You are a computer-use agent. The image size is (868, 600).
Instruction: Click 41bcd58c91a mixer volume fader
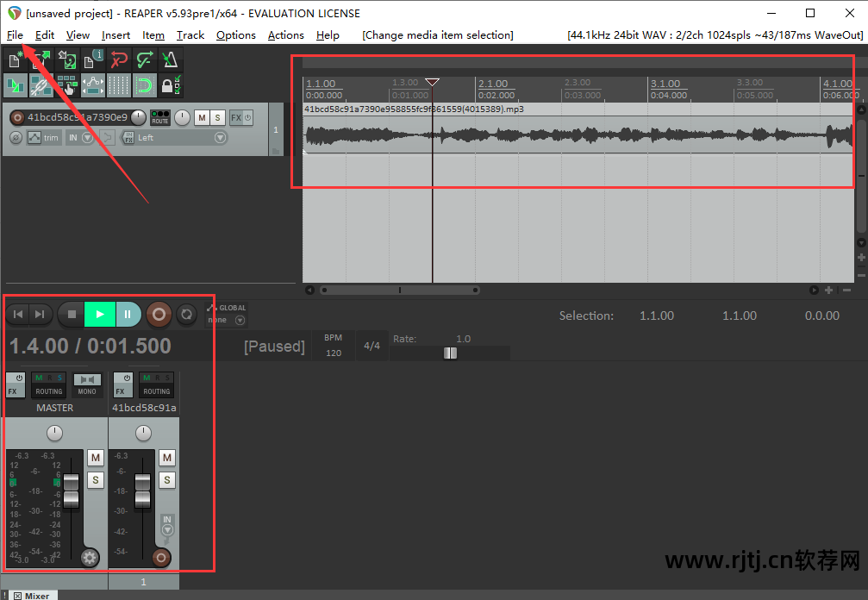(x=143, y=491)
